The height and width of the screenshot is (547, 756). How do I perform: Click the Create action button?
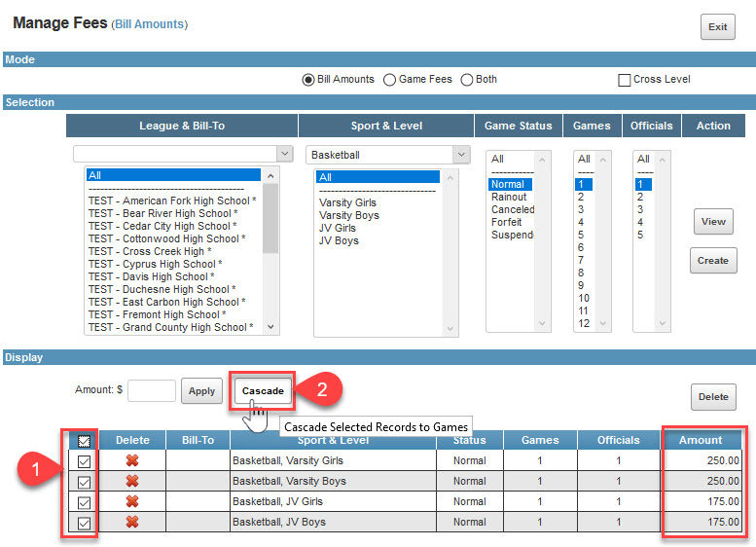(713, 261)
